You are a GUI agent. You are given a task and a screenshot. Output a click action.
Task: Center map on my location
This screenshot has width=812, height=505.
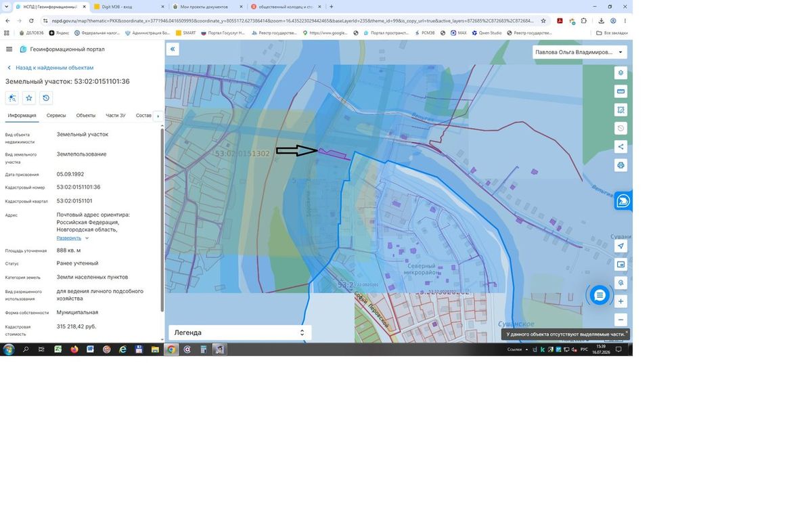[621, 246]
